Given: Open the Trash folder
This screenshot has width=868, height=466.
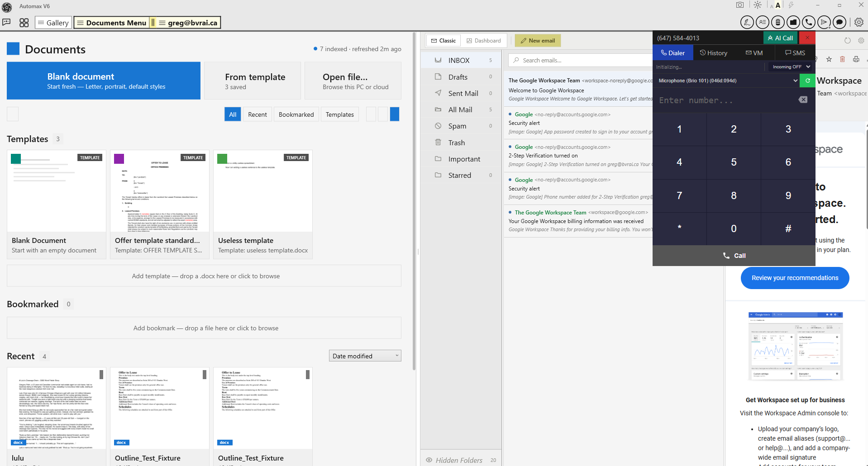Looking at the screenshot, I should coord(461,143).
